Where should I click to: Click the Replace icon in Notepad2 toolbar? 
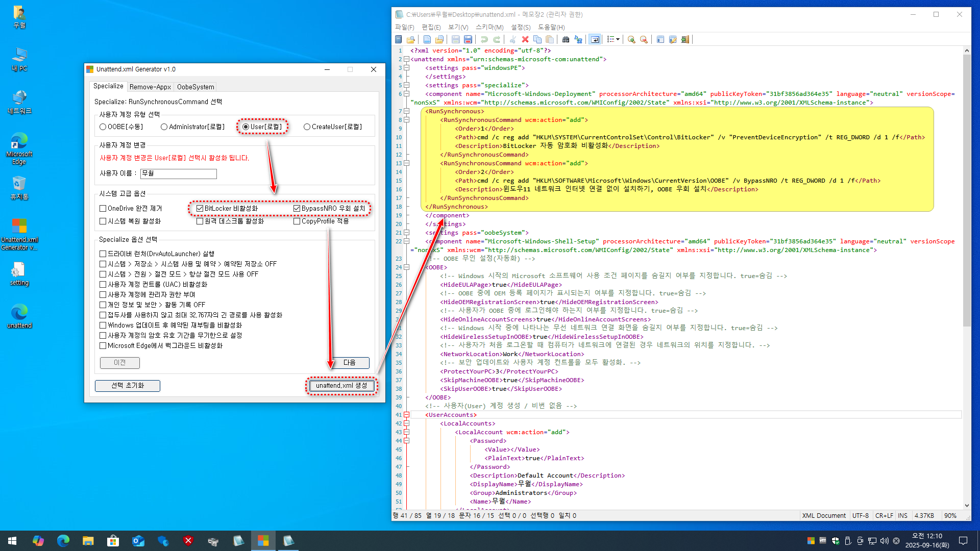coord(578,39)
